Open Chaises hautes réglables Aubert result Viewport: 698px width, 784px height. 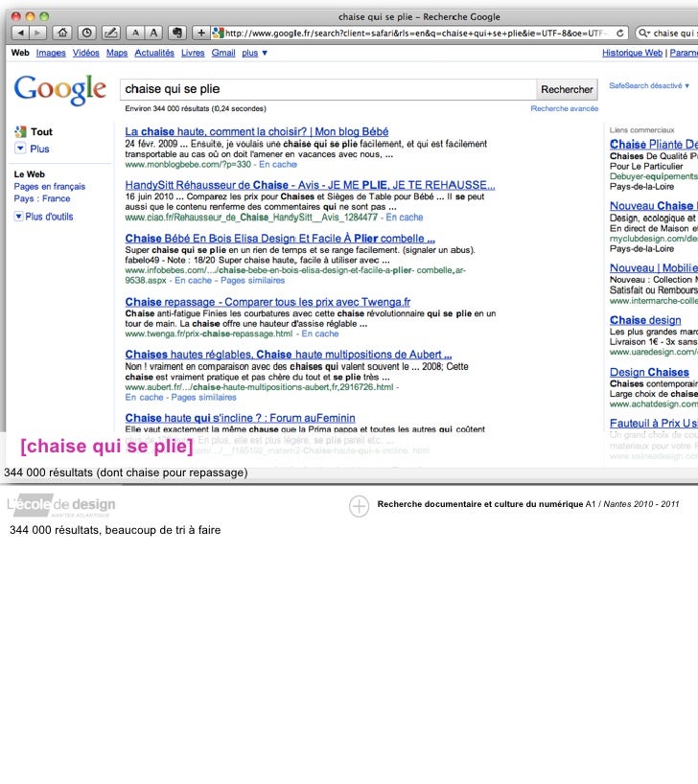pos(289,355)
